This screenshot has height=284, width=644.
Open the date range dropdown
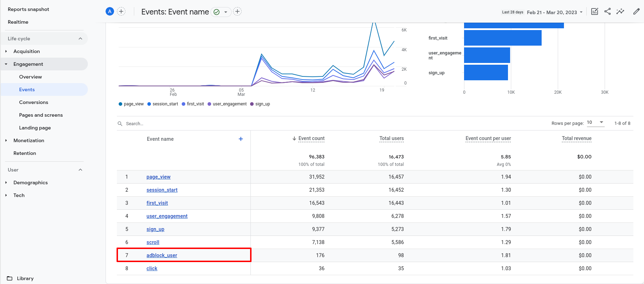[x=554, y=12]
